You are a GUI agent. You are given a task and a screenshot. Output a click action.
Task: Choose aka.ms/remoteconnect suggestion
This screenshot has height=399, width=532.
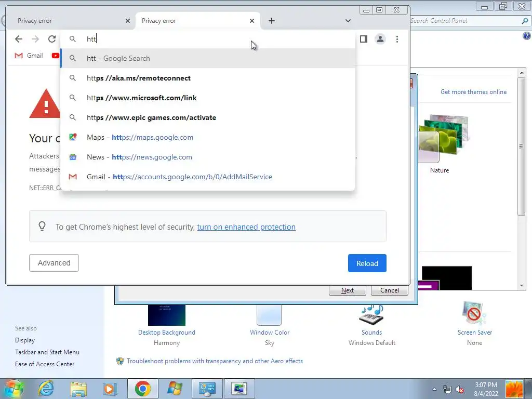pos(208,78)
